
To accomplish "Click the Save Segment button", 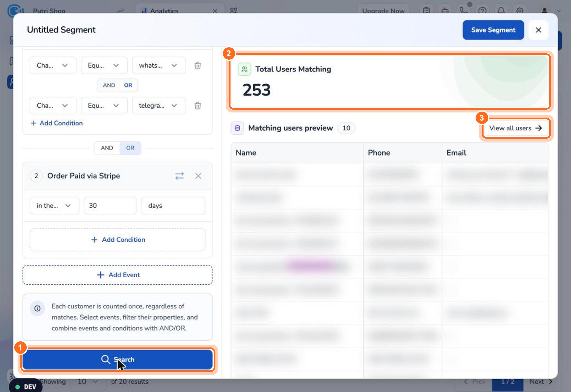I will coord(493,30).
